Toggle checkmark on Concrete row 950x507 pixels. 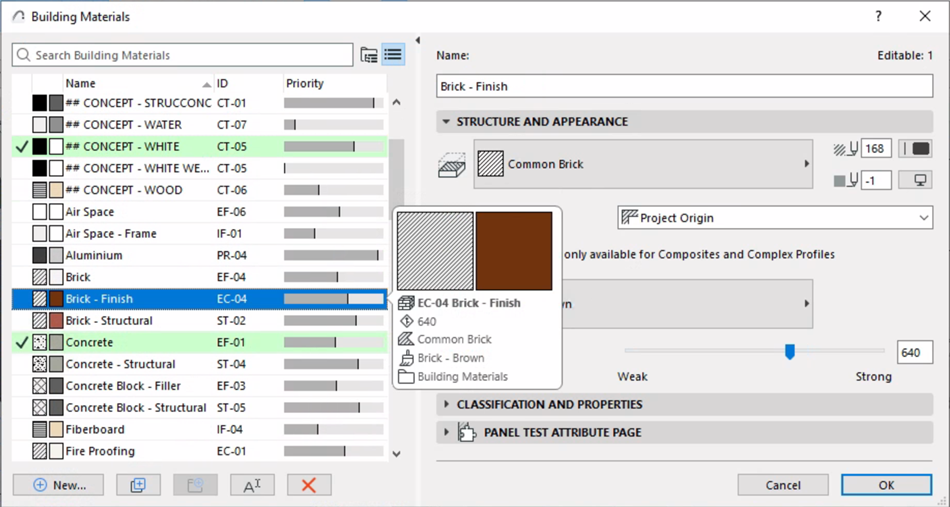point(22,343)
